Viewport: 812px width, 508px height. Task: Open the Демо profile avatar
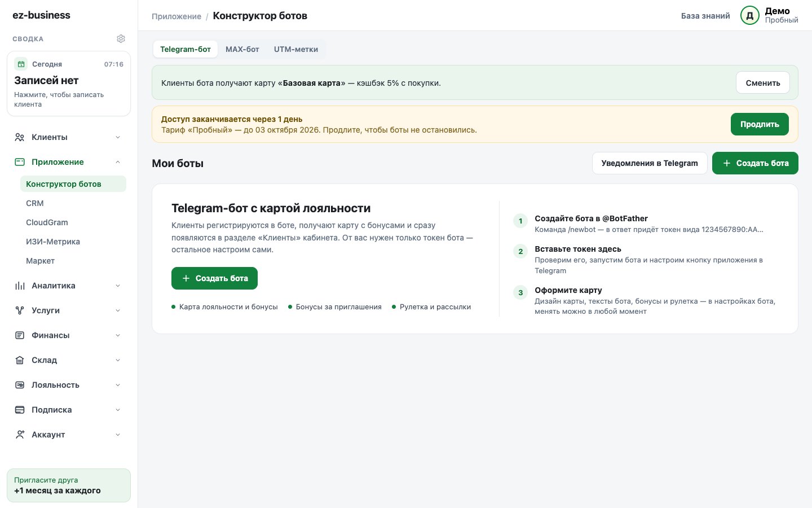[x=750, y=16]
